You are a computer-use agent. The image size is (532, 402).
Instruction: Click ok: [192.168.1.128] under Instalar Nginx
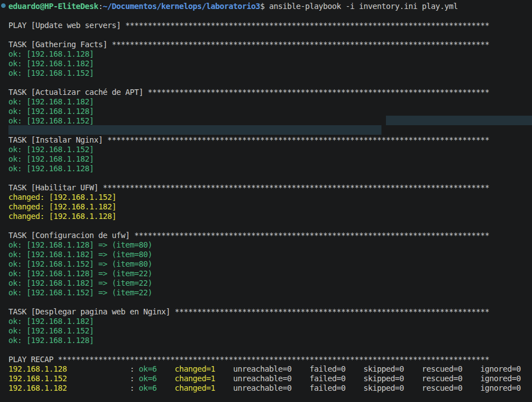tap(51, 169)
